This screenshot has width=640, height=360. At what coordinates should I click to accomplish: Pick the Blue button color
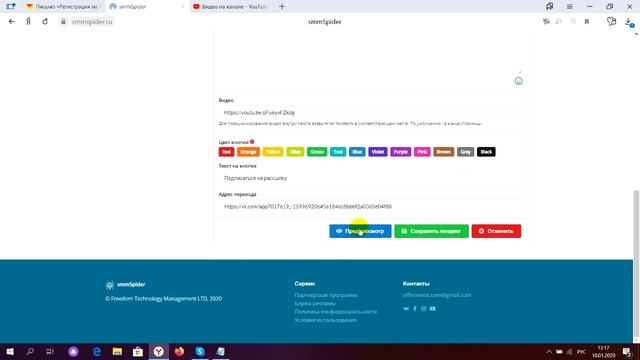pyautogui.click(x=357, y=152)
